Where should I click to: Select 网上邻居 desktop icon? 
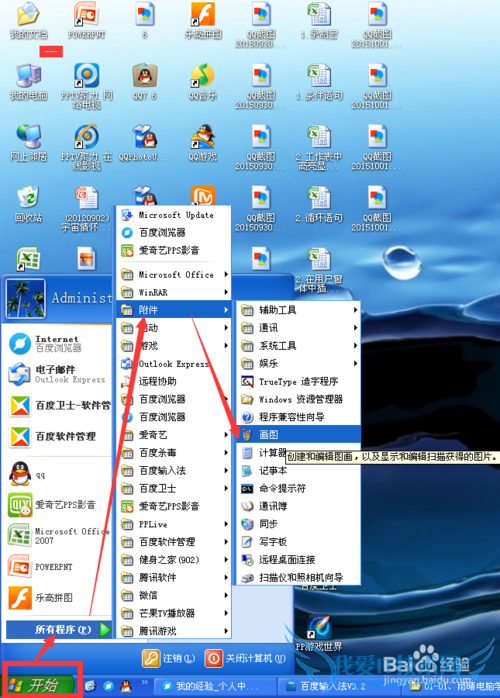click(29, 143)
